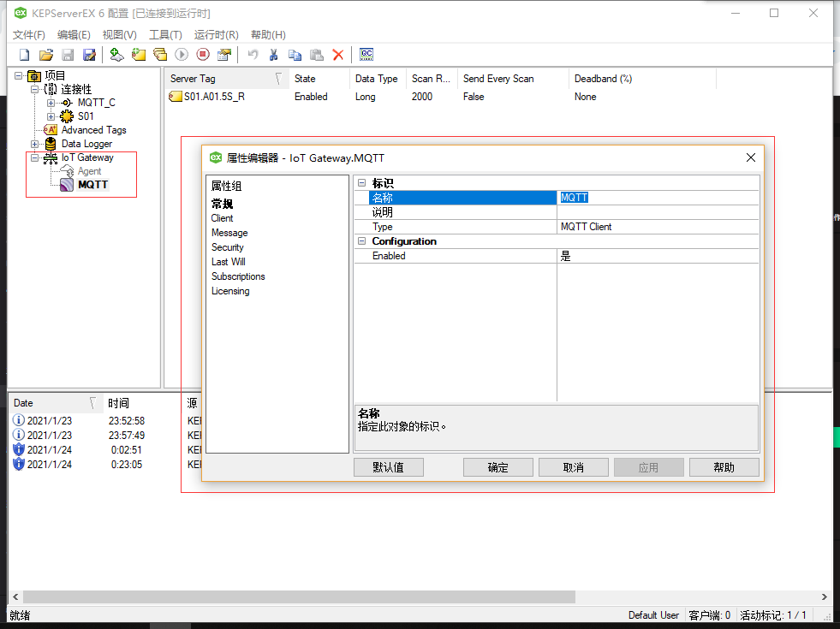
Task: Expand the MQTT_C channel node
Action: point(51,103)
